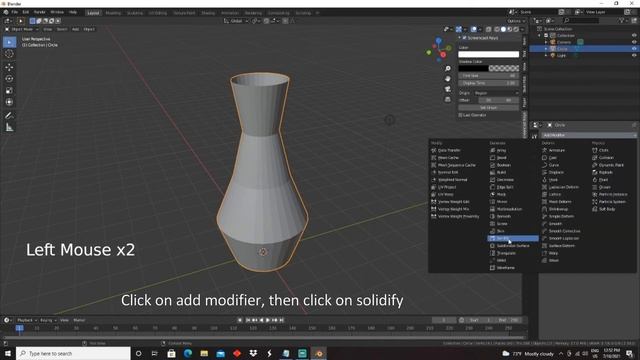The image size is (640, 360).
Task: Hide Camera with its eye icon
Action: coord(634,42)
